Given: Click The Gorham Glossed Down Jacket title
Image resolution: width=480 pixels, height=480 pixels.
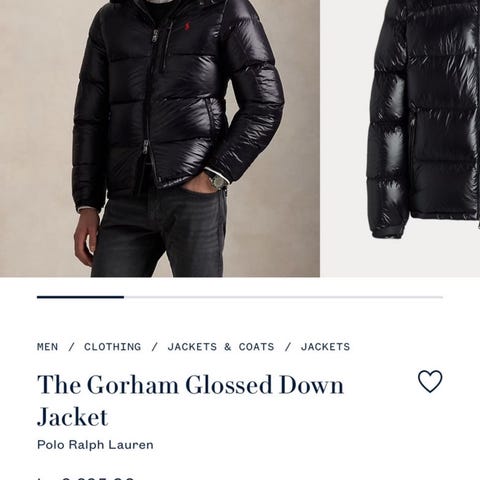Looking at the screenshot, I should (190, 400).
